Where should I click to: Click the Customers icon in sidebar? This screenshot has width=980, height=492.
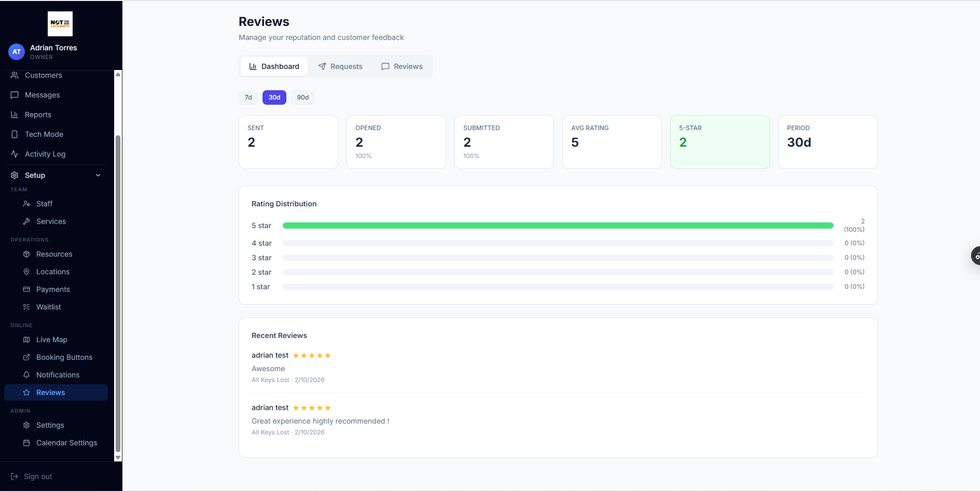pos(15,75)
